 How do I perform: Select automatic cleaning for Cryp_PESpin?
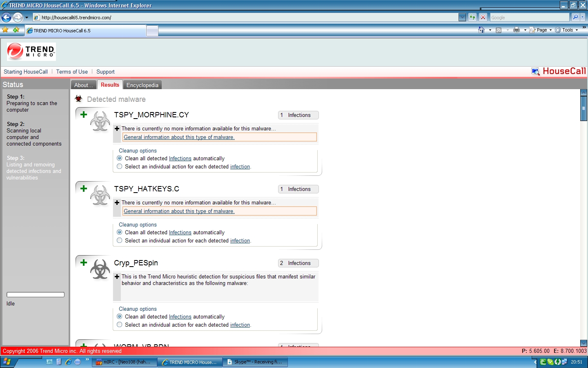[x=119, y=316]
